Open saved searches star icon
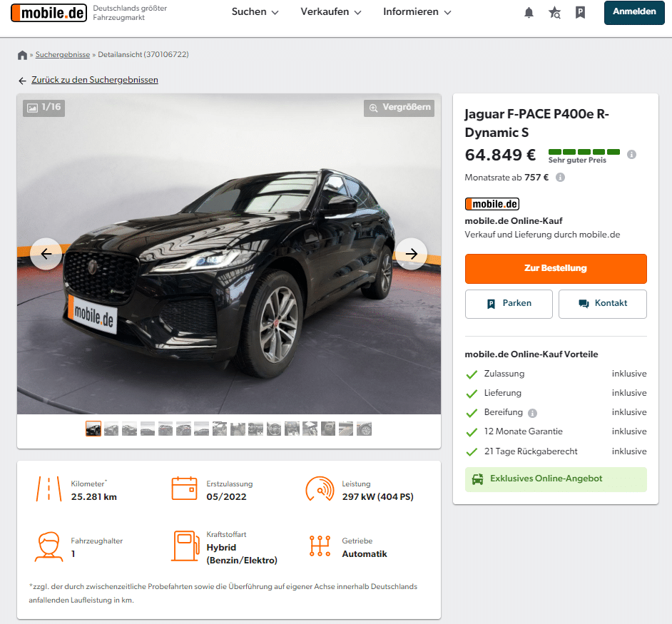Image resolution: width=672 pixels, height=624 pixels. [554, 12]
